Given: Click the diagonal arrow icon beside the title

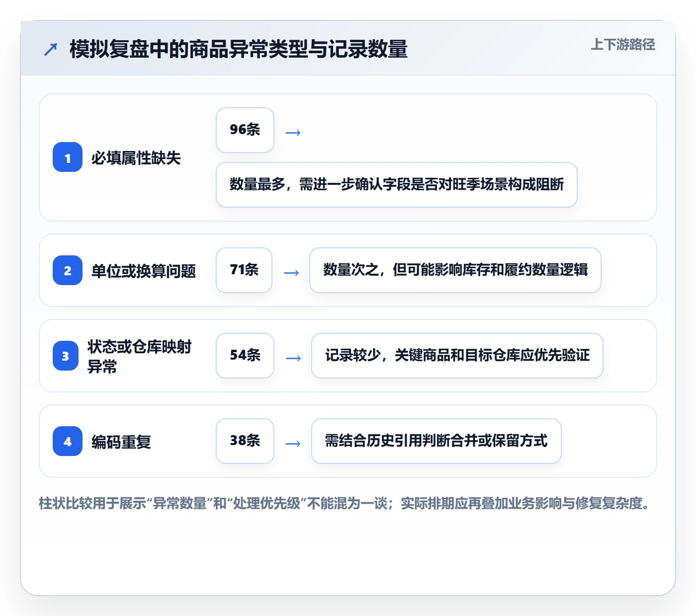Looking at the screenshot, I should coord(51,49).
